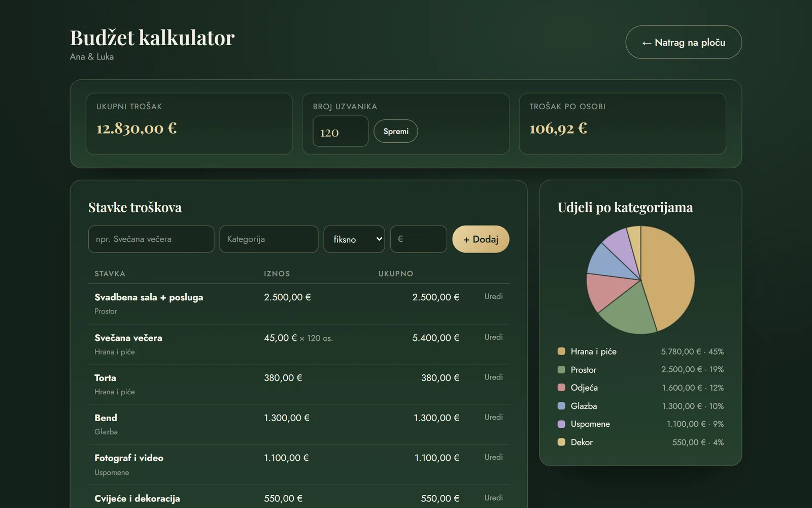Click the Hrana i piće legend color swatch
Image resolution: width=812 pixels, height=508 pixels.
(561, 351)
